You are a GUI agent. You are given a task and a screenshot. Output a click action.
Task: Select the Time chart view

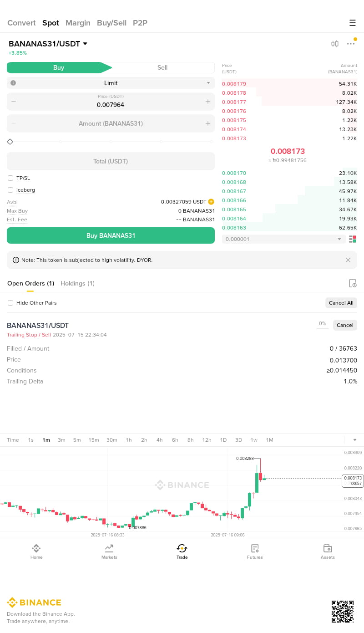pyautogui.click(x=13, y=440)
